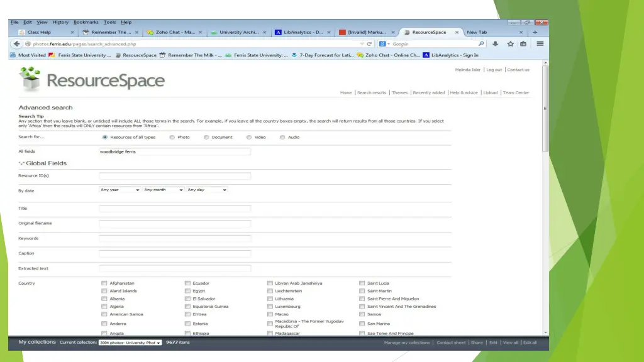Select the Video resource type radio
Image resolution: width=644 pixels, height=362 pixels.
click(x=249, y=137)
